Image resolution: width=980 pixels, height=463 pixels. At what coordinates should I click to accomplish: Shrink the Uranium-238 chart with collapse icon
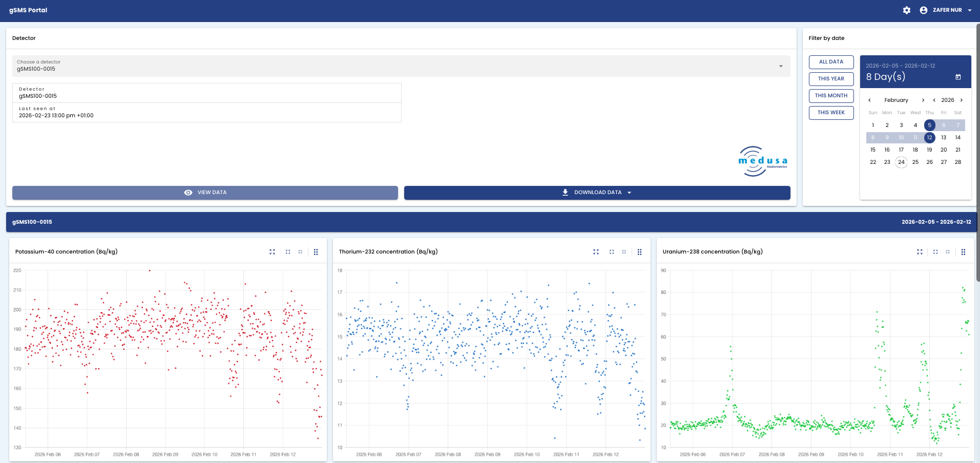(x=948, y=252)
